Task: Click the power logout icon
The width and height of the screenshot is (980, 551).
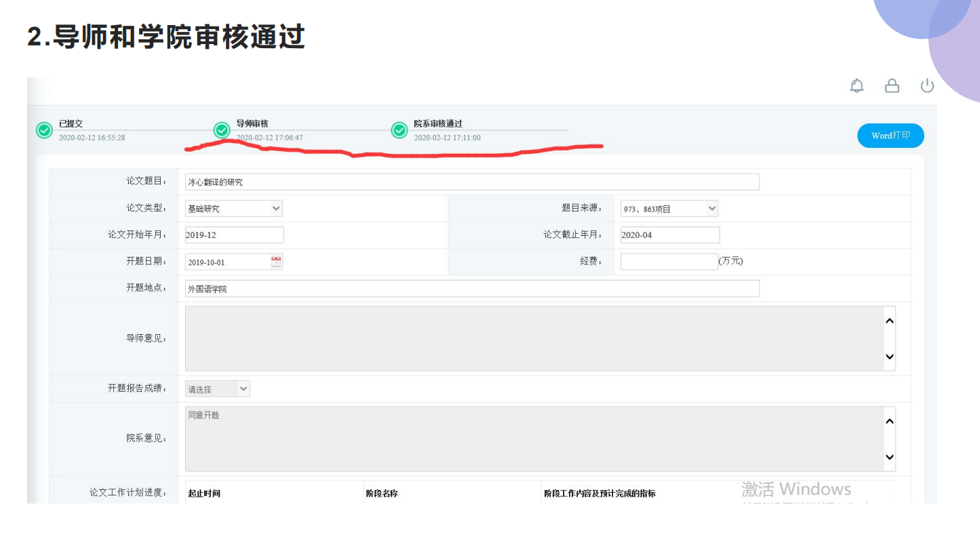Action: pos(927,86)
